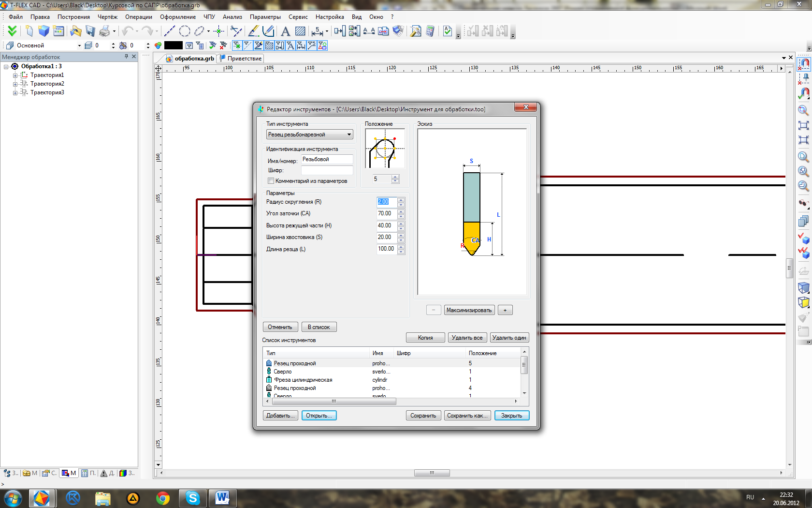Click the wireframe 3D cube view icon
This screenshot has height=508, width=812.
pos(803,287)
